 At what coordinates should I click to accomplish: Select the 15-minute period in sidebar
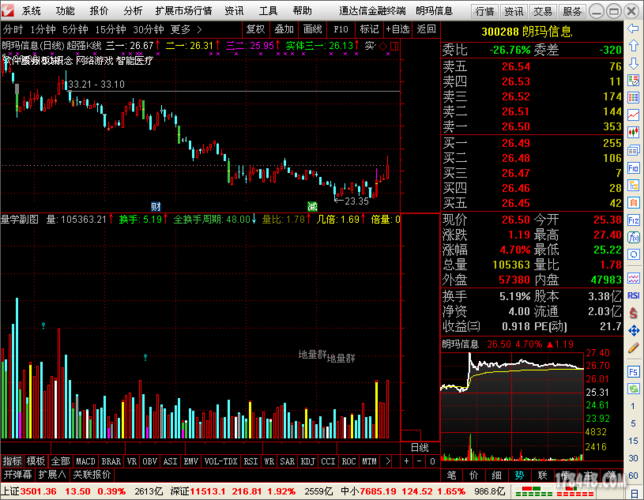click(633, 441)
